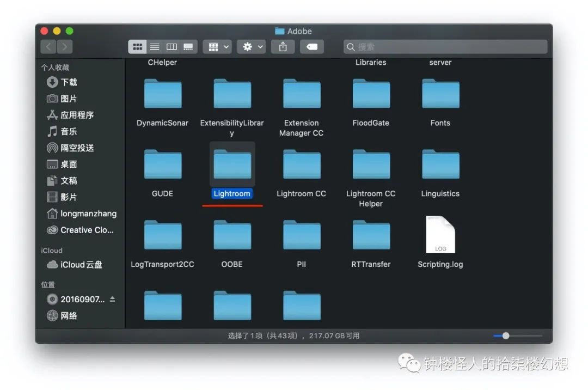Screen dimensions: 588x390
Task: Switch to gallery view
Action: (x=188, y=47)
